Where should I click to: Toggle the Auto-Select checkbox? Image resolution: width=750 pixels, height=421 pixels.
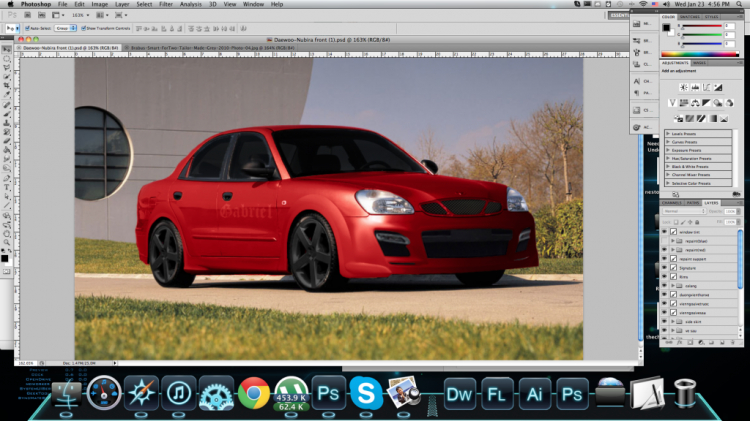pos(27,28)
